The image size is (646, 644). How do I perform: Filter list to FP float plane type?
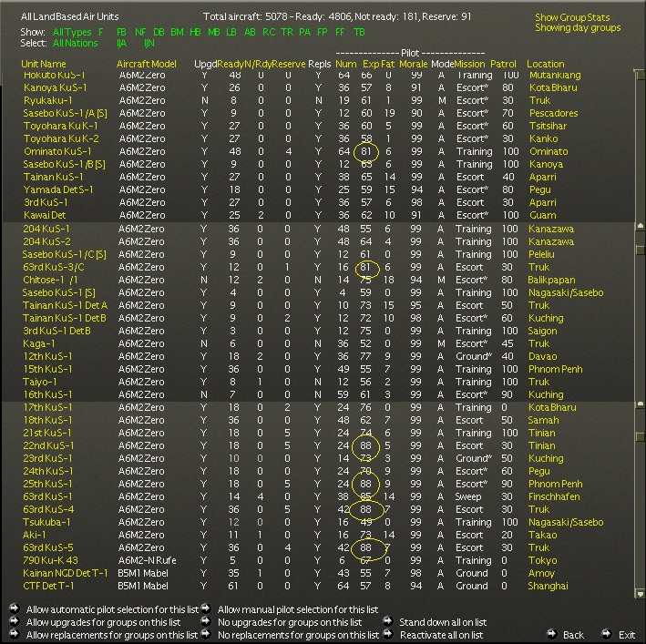click(x=323, y=32)
